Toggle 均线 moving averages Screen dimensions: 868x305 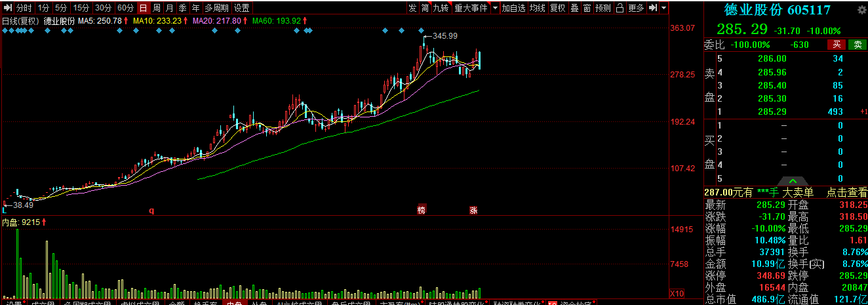click(x=538, y=8)
